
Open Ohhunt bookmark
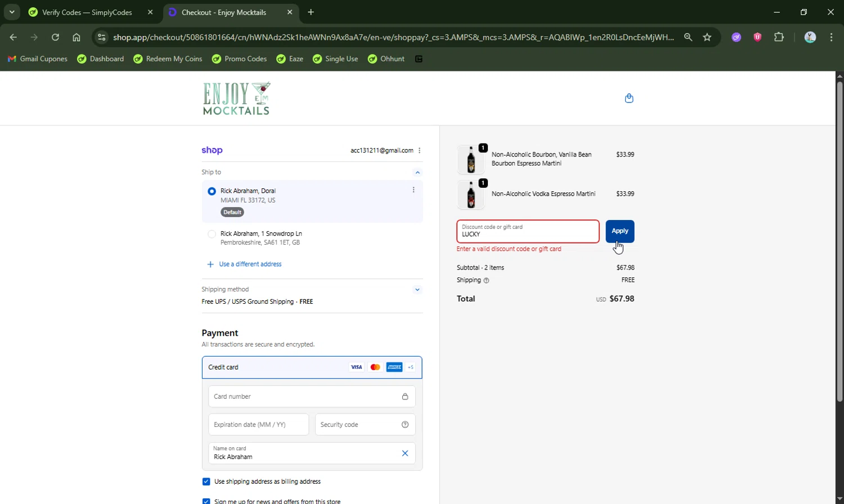[386, 59]
